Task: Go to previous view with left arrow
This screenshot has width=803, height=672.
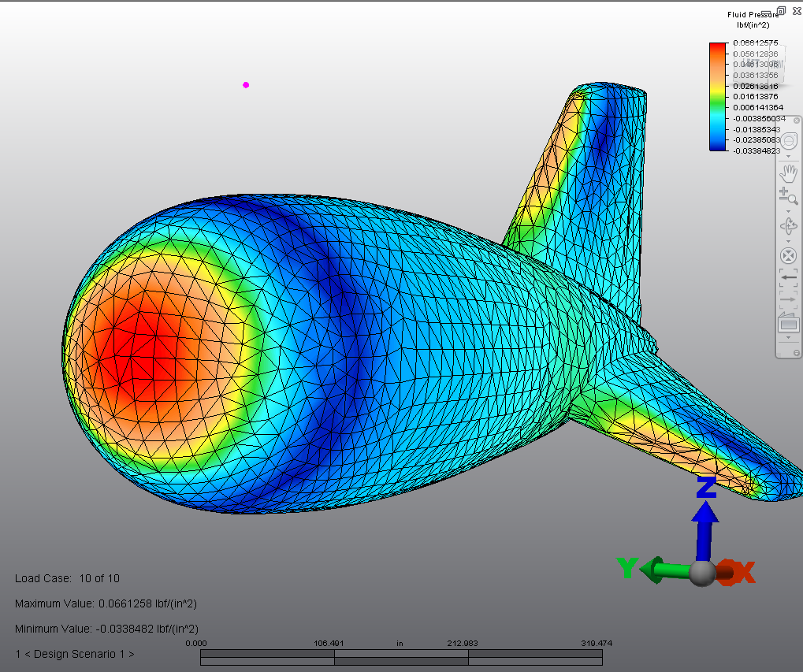Action: 788,277
